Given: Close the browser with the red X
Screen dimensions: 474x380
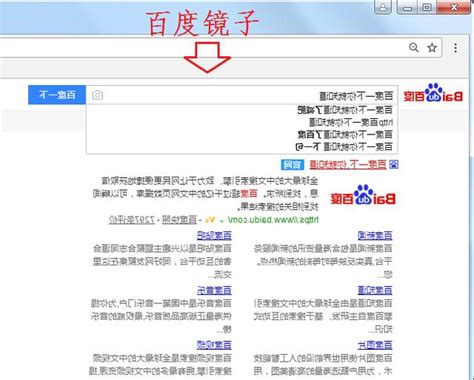Looking at the screenshot, I should [454, 7].
